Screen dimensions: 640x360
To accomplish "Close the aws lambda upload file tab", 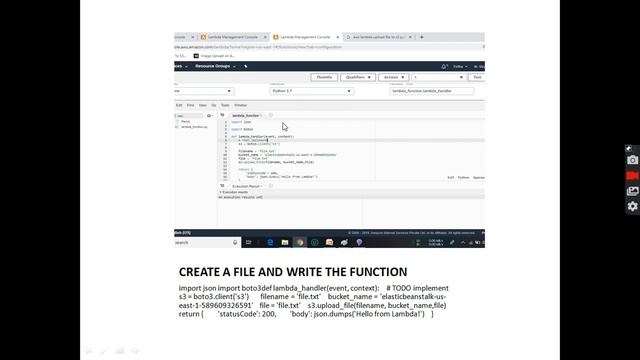I will tap(410, 37).
